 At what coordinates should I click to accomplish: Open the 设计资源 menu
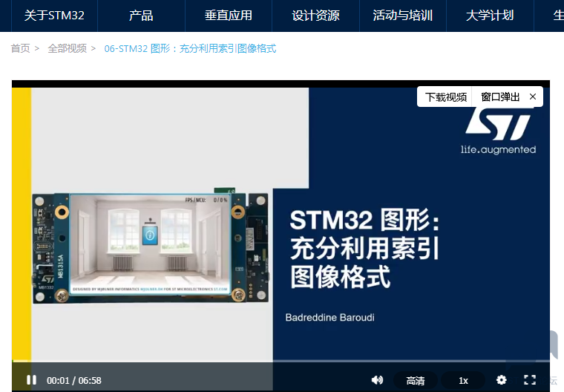click(315, 16)
